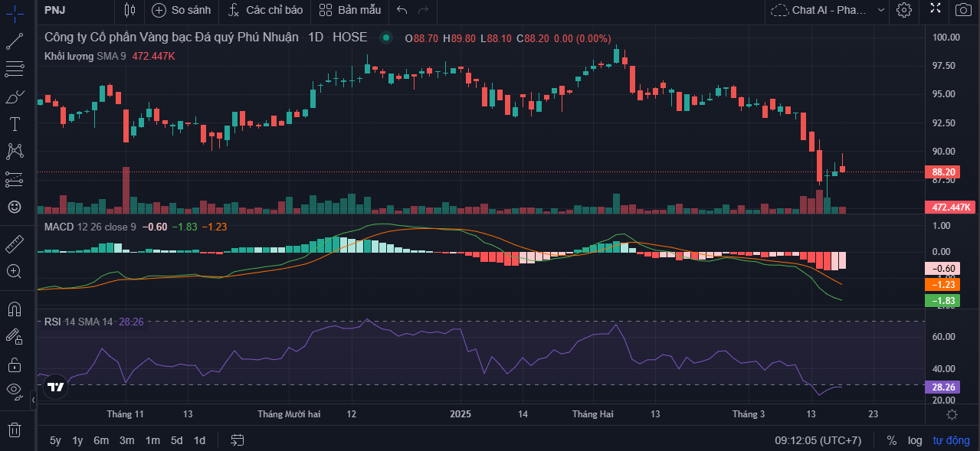Toggle percent scale mode

[x=892, y=440]
